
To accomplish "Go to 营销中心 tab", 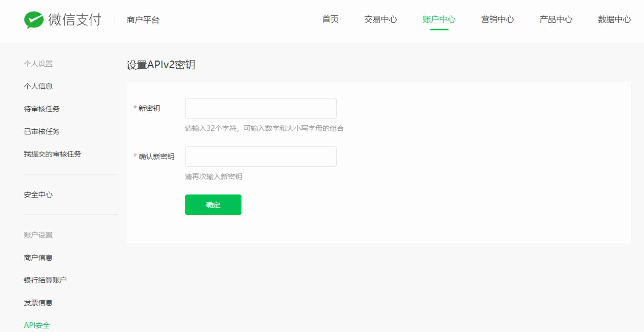I will pyautogui.click(x=497, y=19).
